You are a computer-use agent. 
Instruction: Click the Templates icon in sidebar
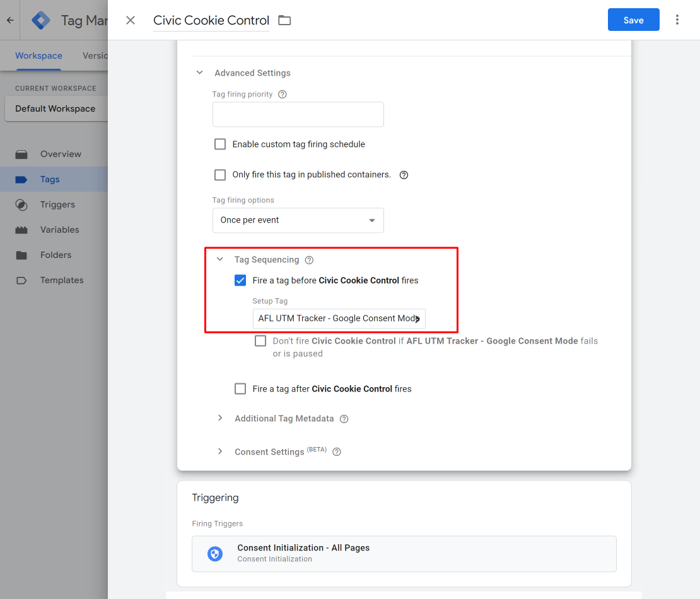click(x=21, y=281)
